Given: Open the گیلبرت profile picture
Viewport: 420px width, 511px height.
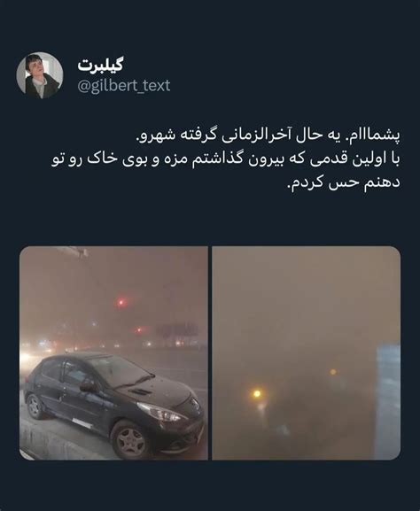Looking at the screenshot, I should pos(40,75).
